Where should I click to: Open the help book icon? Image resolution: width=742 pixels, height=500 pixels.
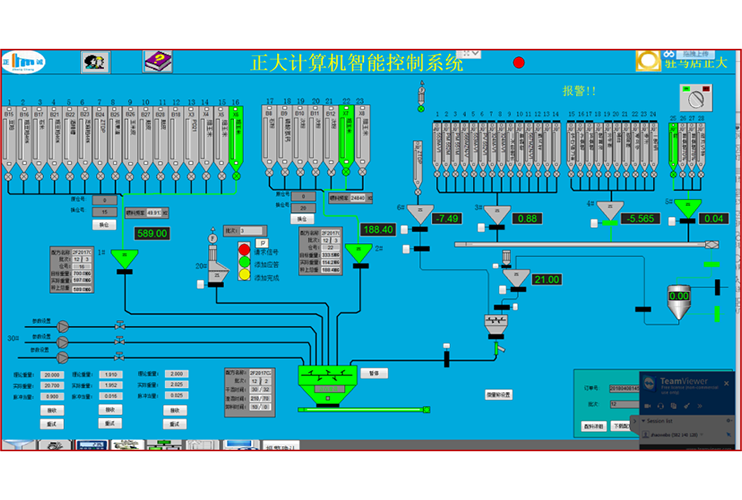click(x=158, y=62)
